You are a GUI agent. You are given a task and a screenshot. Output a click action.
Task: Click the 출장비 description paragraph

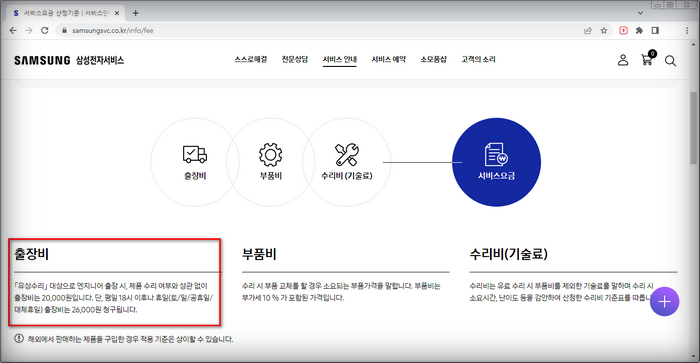[x=113, y=297]
